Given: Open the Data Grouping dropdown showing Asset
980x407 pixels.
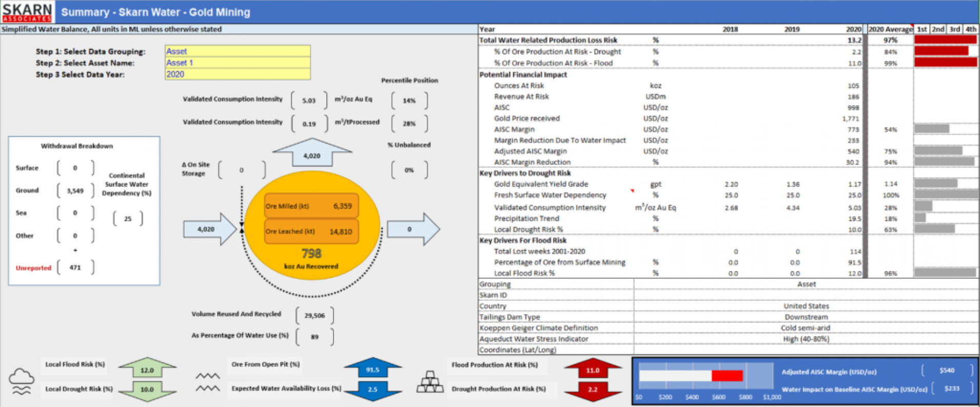Looking at the screenshot, I should (238, 51).
